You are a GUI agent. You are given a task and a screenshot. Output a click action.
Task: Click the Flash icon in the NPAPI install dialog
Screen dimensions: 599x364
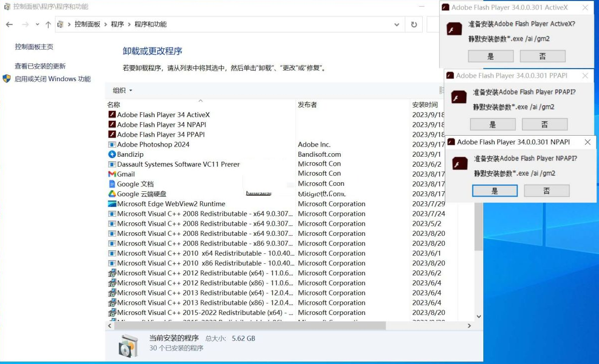pyautogui.click(x=460, y=164)
